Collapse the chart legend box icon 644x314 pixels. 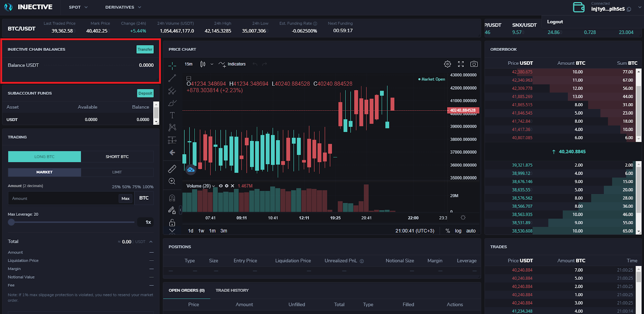tap(189, 78)
